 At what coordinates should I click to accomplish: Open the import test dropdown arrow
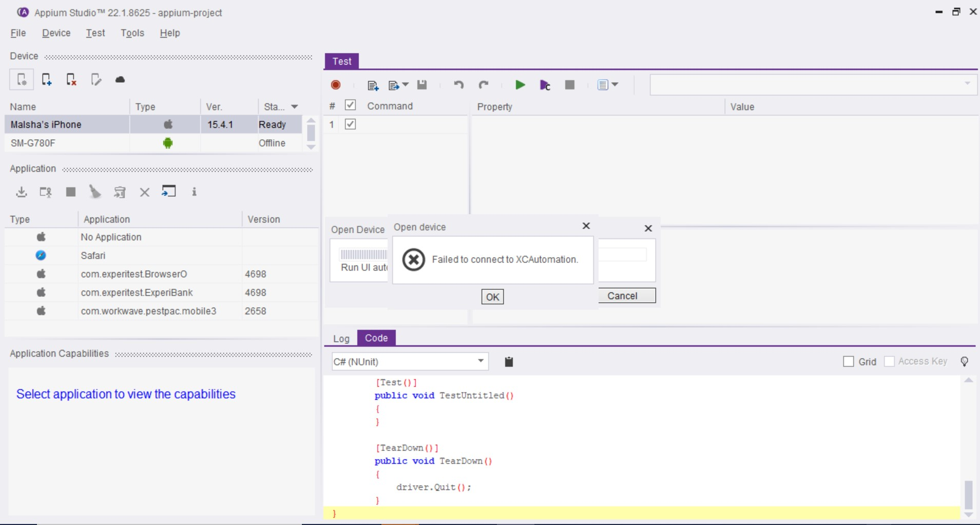click(x=406, y=85)
